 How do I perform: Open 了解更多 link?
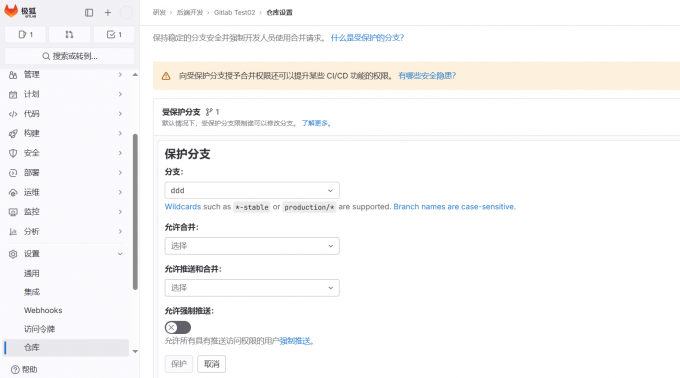[316, 123]
